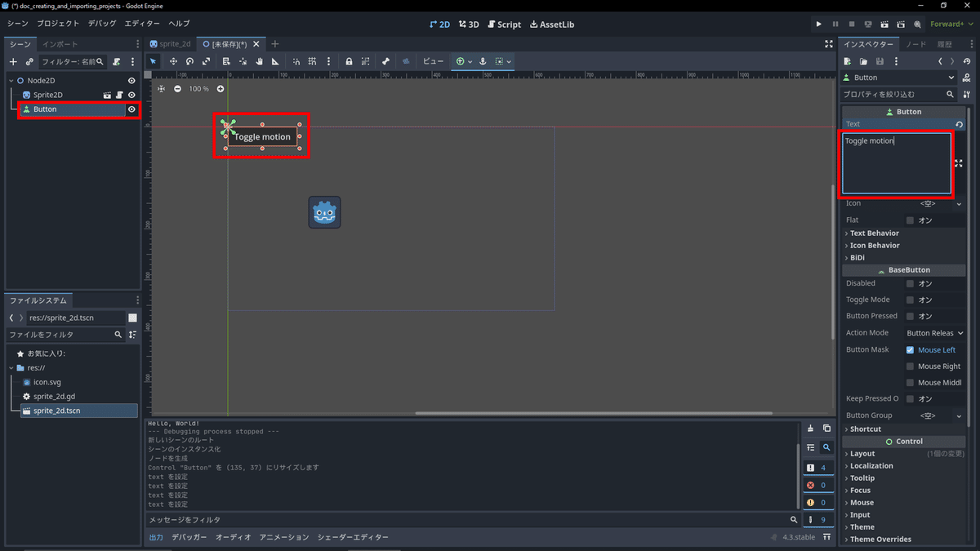Open the アニメーション bottom panel
Viewport: 980px width, 551px height.
click(284, 537)
